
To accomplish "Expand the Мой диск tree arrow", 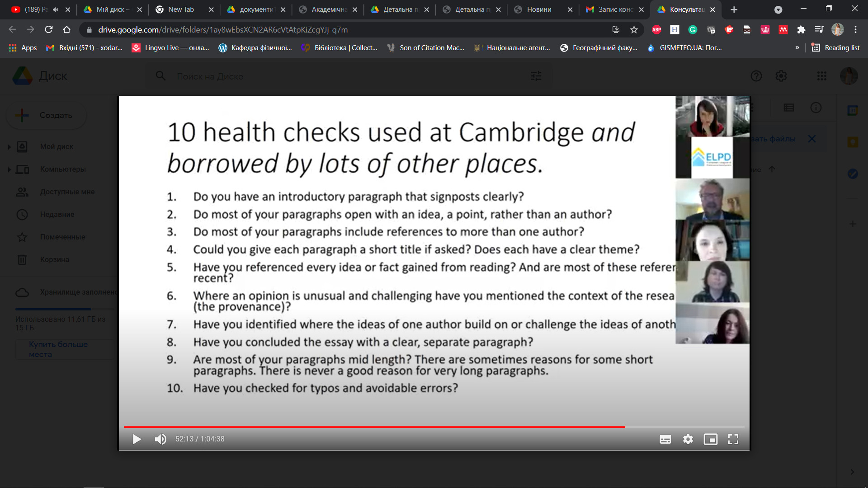I will point(9,147).
